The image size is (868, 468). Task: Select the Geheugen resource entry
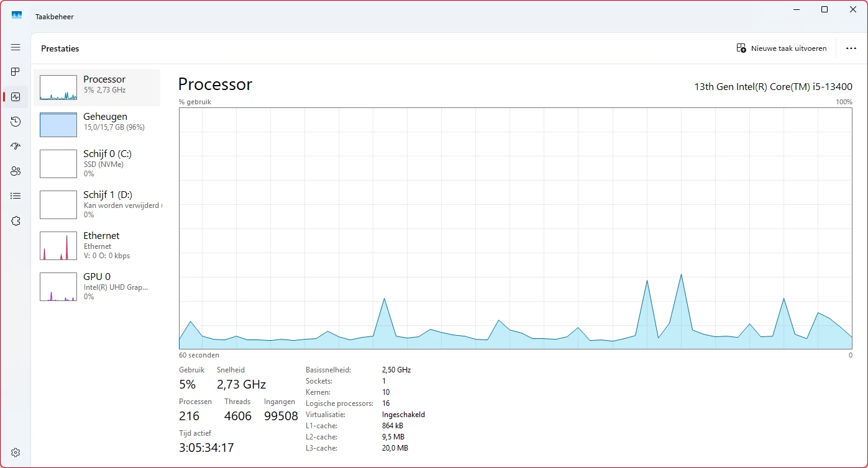(97, 125)
